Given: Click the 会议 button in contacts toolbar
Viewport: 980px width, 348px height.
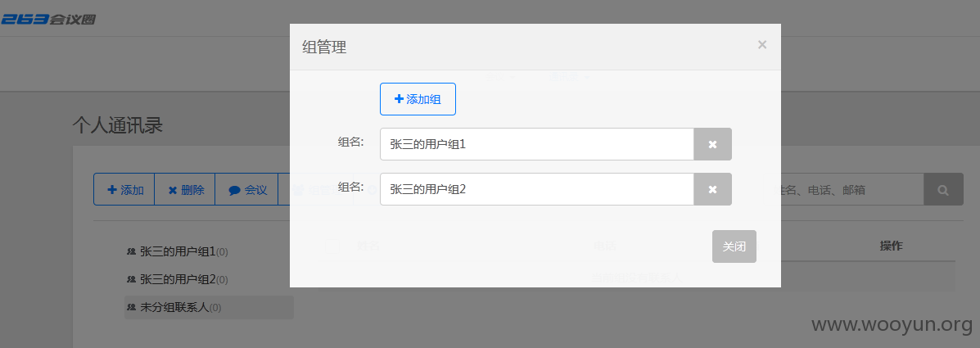Looking at the screenshot, I should [246, 189].
